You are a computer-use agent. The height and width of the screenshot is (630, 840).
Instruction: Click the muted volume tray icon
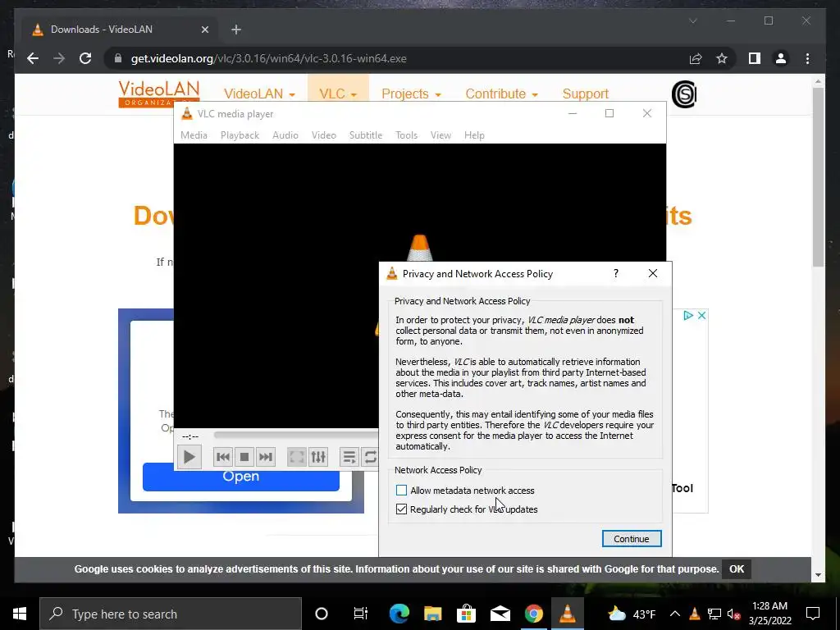coord(734,614)
